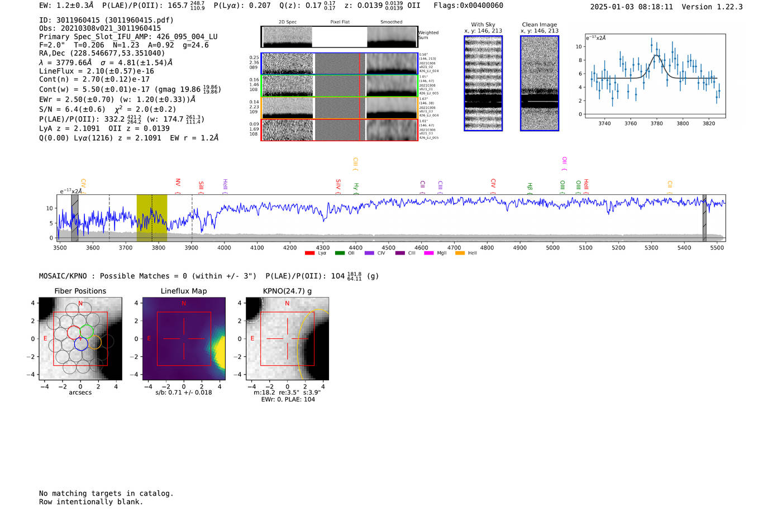This screenshot has height=532, width=782.
Task: Click the timestamp '2025-01-03 08:18:11'
Action: [x=632, y=7]
